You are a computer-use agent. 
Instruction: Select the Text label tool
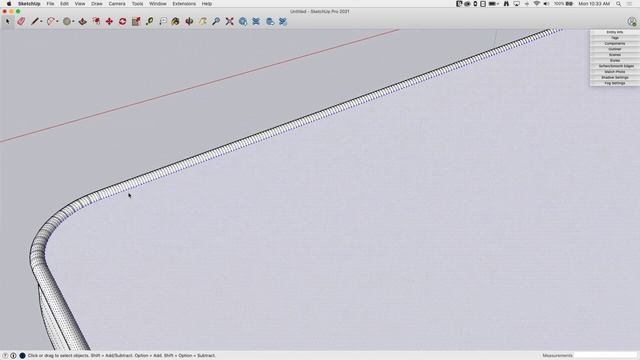(x=163, y=21)
